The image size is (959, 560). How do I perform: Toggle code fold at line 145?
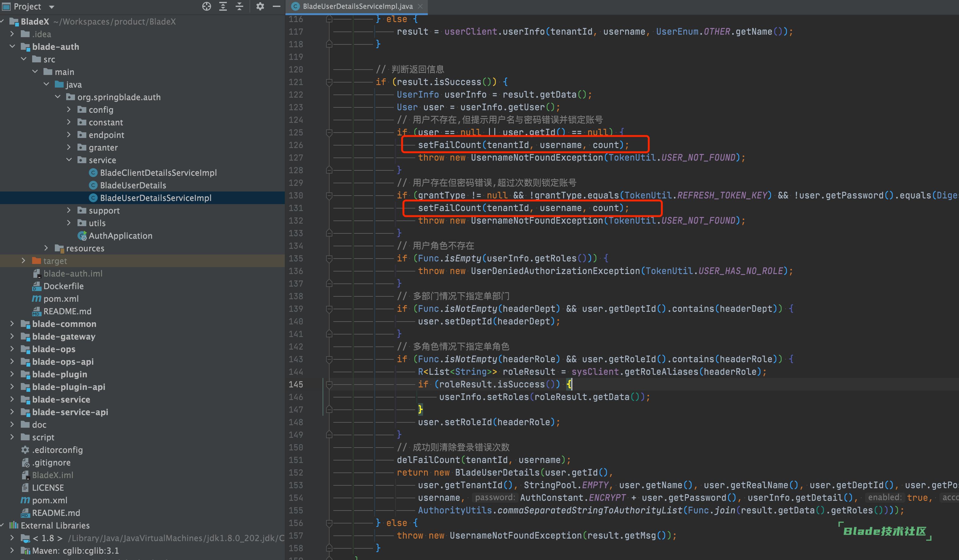329,384
